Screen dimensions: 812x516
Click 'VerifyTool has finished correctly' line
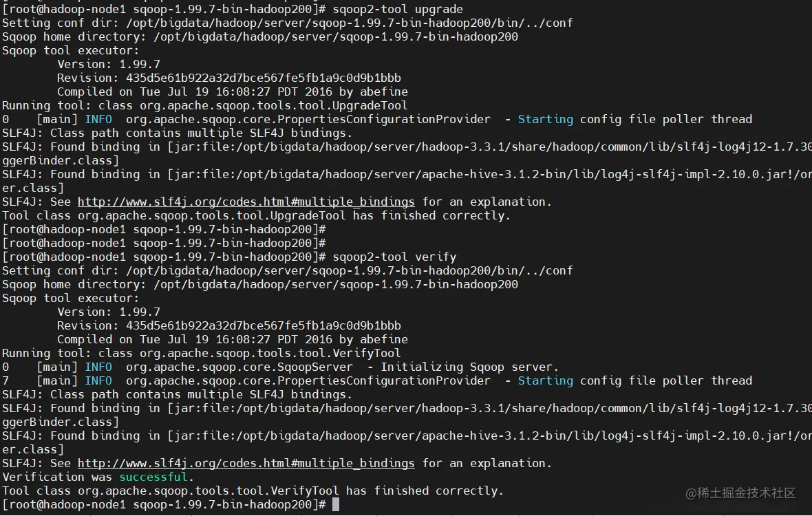coord(253,491)
